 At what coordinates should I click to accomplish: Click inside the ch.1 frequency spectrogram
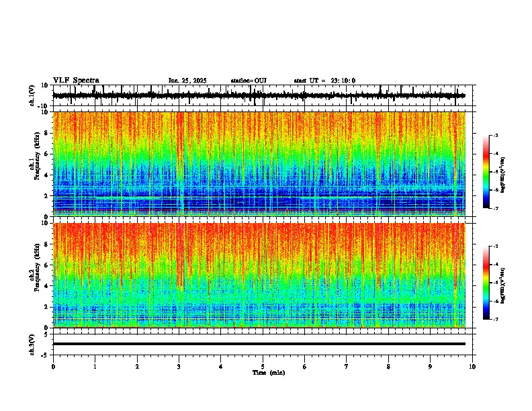point(259,164)
